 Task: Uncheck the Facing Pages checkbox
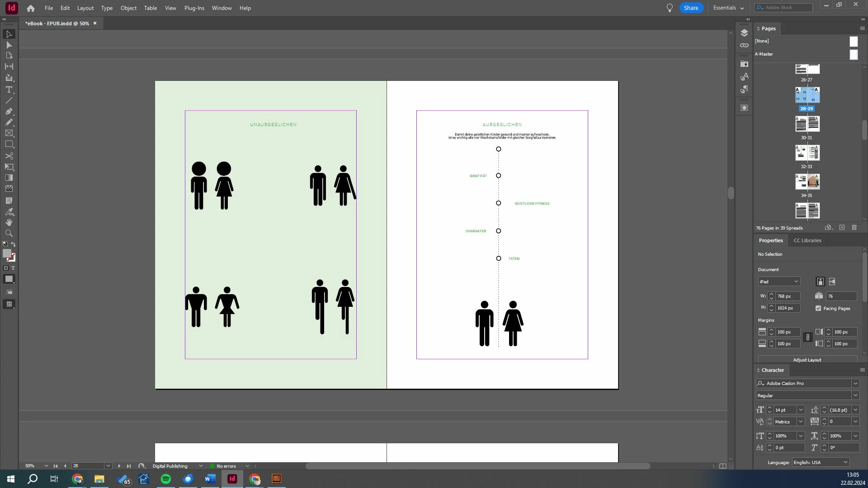tap(818, 308)
